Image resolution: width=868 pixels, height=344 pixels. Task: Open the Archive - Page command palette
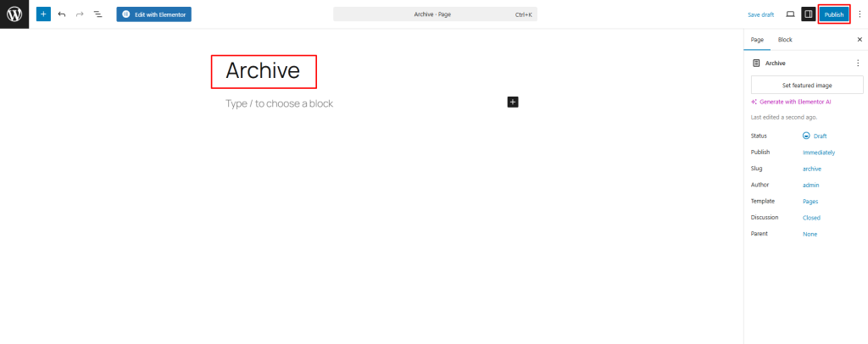point(435,14)
